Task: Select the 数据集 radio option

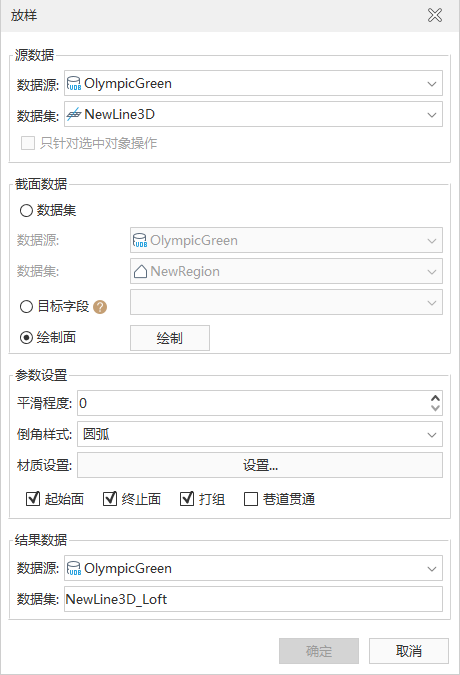Action: pyautogui.click(x=26, y=211)
